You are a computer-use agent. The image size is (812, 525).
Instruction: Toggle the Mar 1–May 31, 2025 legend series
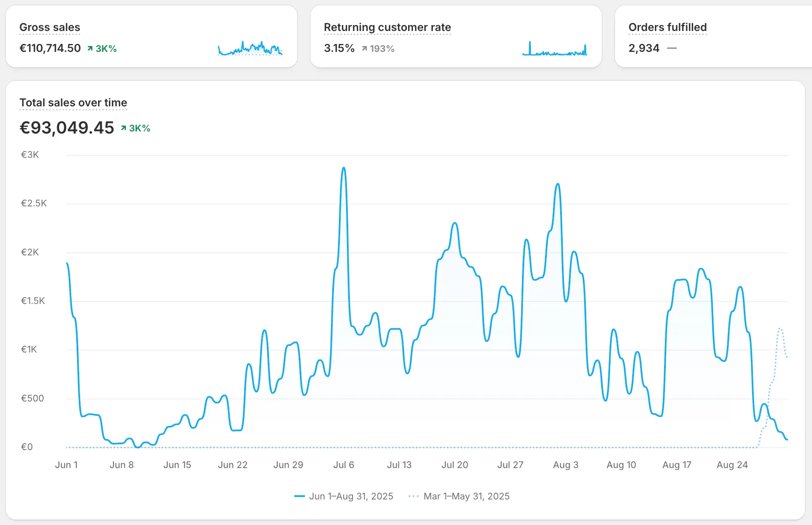[x=466, y=496]
